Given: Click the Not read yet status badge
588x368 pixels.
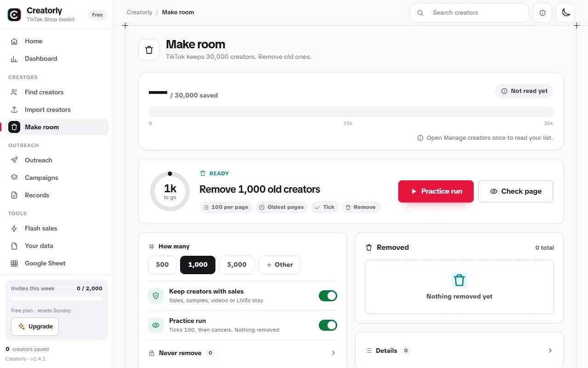Looking at the screenshot, I should click(524, 91).
